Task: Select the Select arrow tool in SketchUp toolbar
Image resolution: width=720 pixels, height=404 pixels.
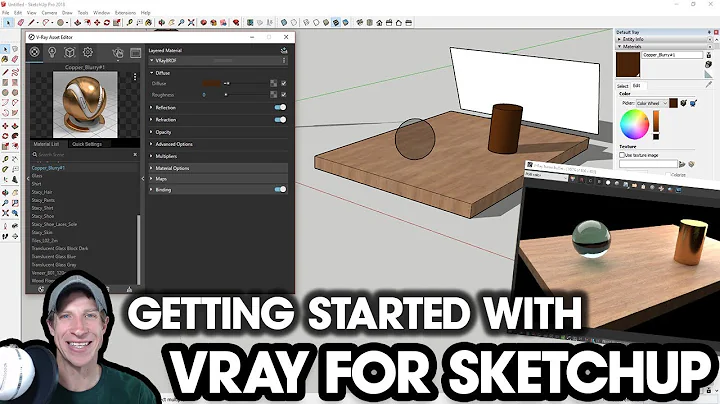Action: 8,22
